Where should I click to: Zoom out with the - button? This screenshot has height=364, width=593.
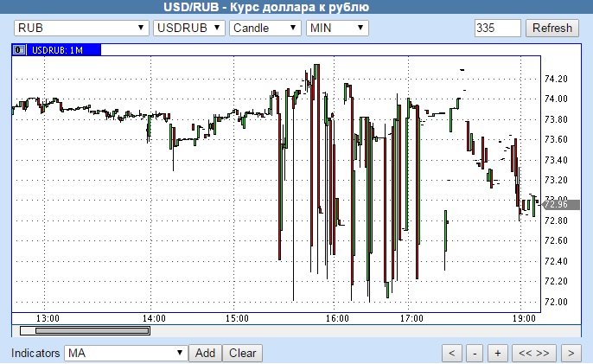[x=475, y=353]
